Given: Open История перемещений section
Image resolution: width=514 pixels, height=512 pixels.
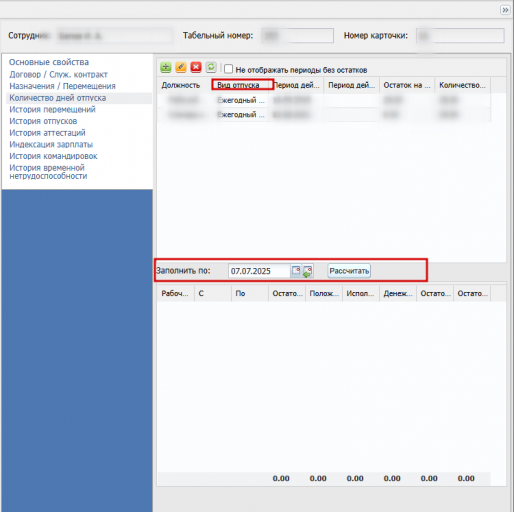Looking at the screenshot, I should [52, 109].
